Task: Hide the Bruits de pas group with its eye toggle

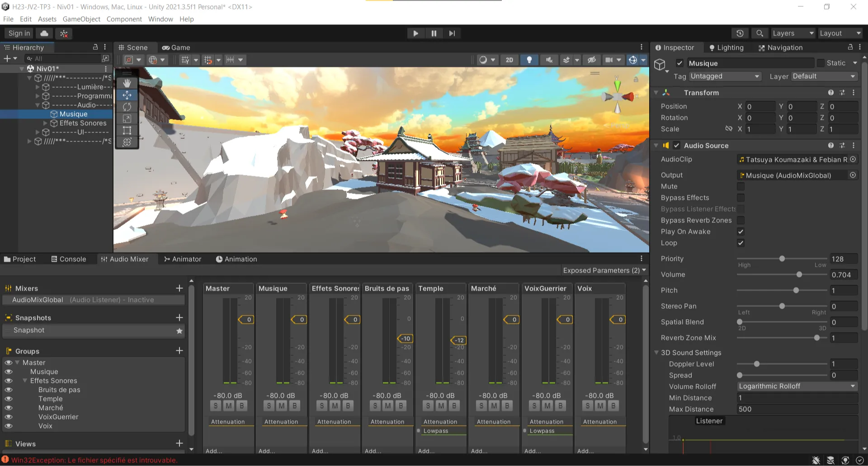Action: tap(9, 390)
